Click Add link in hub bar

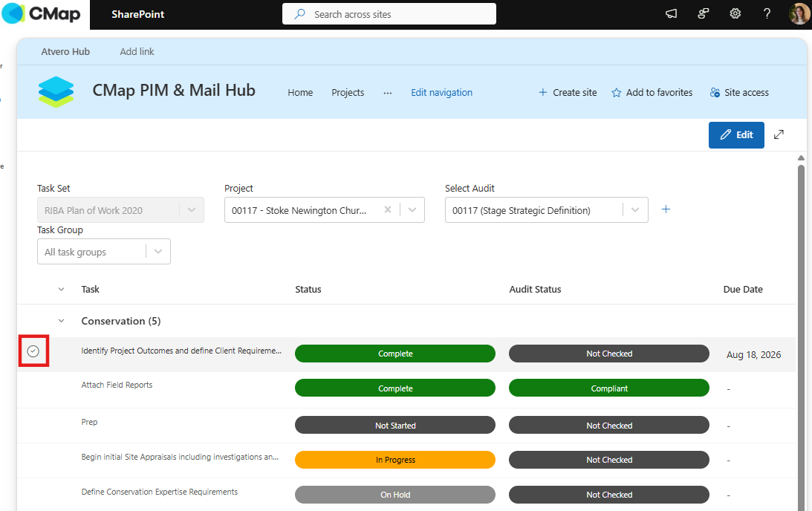137,51
